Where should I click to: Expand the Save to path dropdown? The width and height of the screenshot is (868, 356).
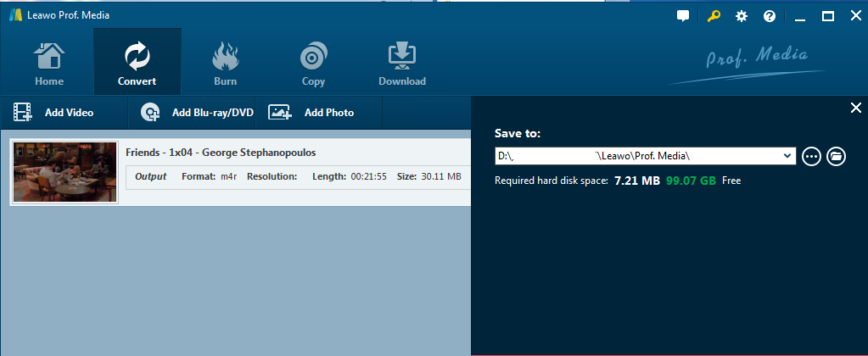point(787,157)
